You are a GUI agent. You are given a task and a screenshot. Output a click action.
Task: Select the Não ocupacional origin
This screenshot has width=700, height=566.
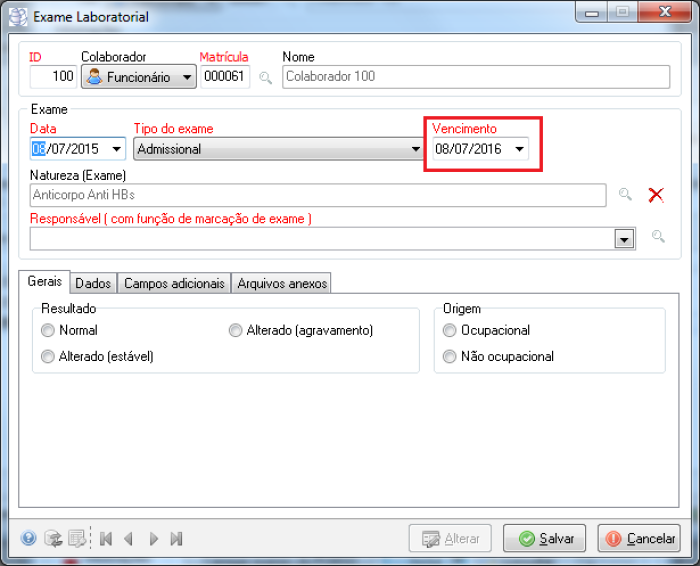pos(449,356)
